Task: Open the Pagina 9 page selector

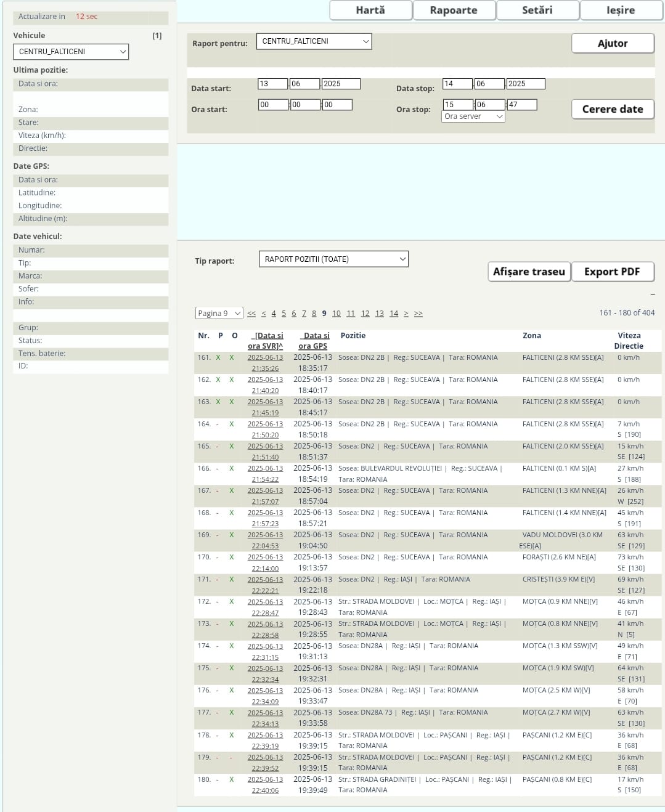Action: coord(219,314)
